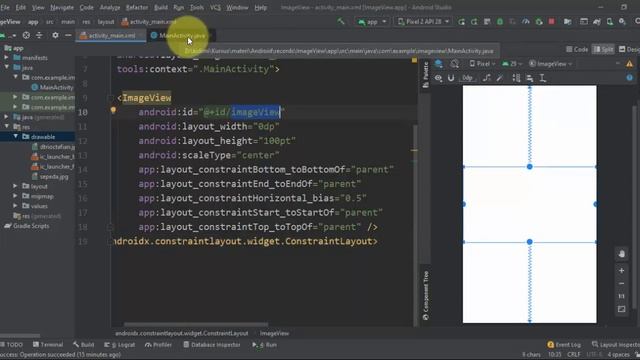Click the Apply Changes and Restart Activity icon
The height and width of the screenshot is (360, 640).
(461, 22)
